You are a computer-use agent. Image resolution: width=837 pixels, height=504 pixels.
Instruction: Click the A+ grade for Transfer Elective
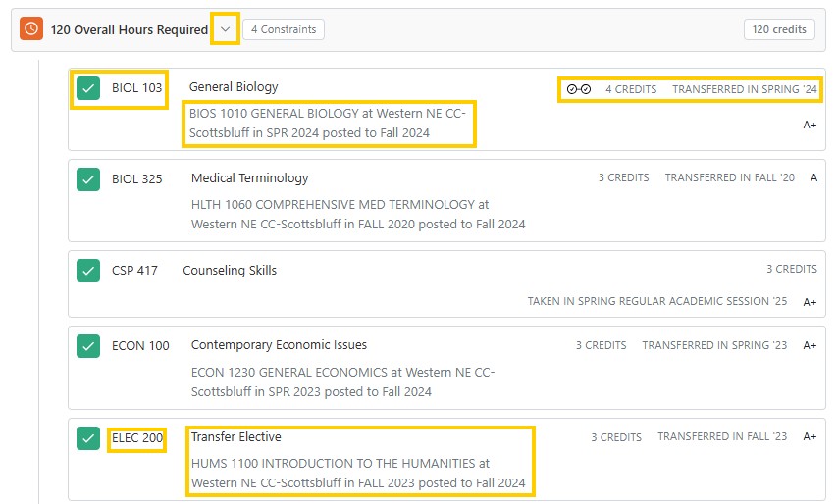[x=810, y=436]
